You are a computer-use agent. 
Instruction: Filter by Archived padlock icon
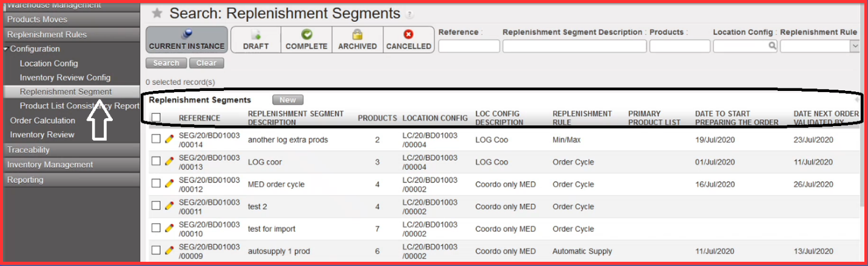pos(357,35)
